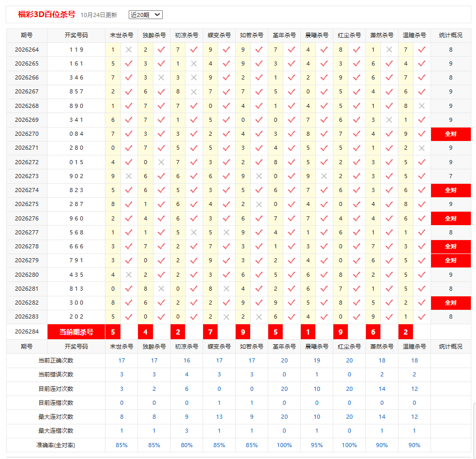Click the 目前连错次数 row label
Screen dimensions: 476x459
click(x=56, y=403)
